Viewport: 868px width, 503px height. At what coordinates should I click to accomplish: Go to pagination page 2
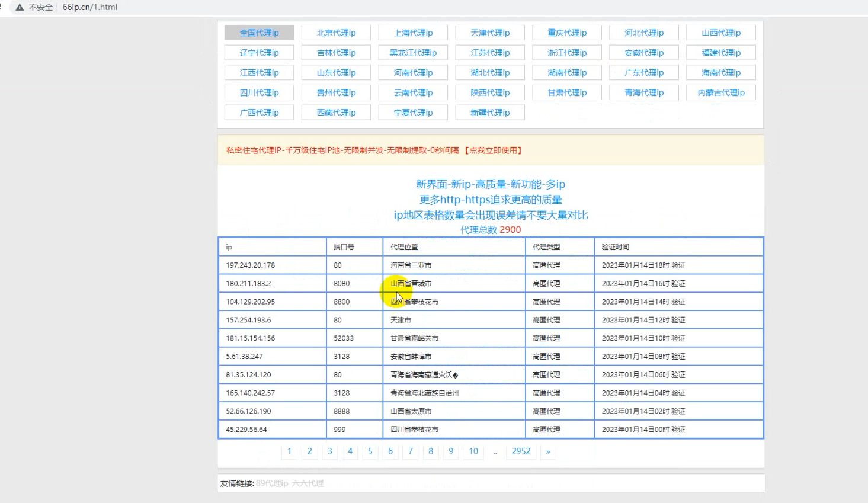point(309,451)
